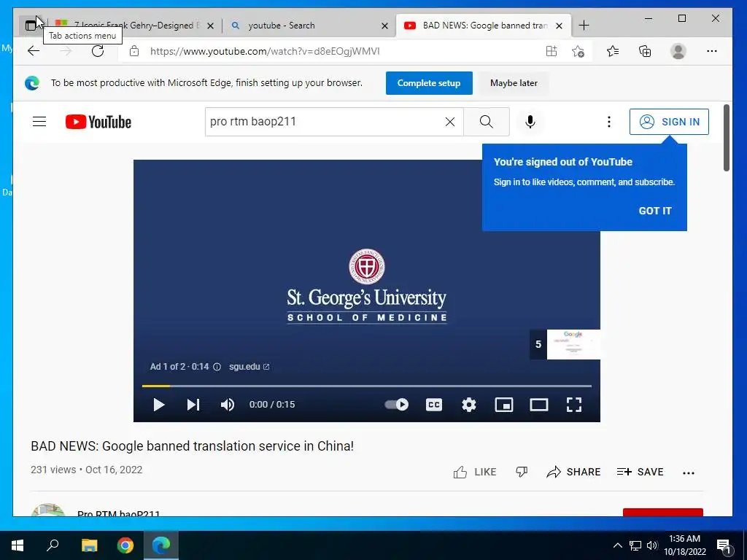747x560 pixels.
Task: Open the Windows Start menu
Action: [x=18, y=545]
